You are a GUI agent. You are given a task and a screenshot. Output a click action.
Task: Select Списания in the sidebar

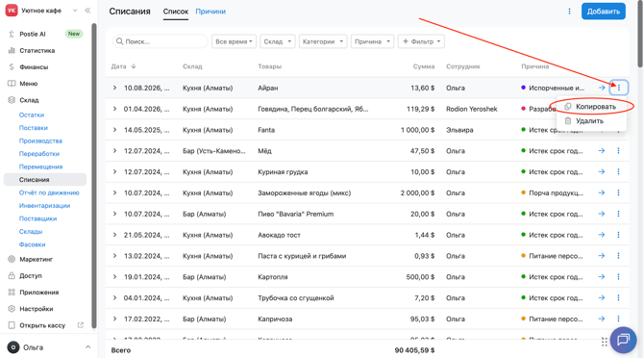point(45,180)
